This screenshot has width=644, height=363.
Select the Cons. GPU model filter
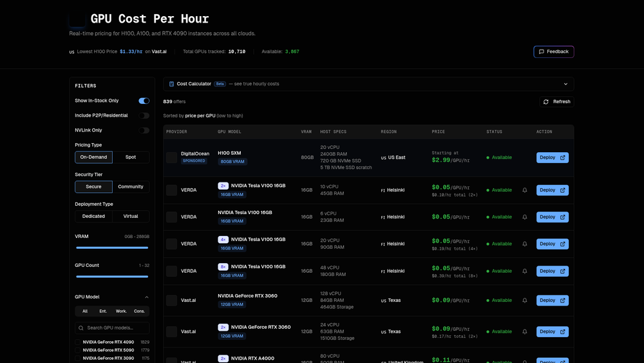(139, 311)
